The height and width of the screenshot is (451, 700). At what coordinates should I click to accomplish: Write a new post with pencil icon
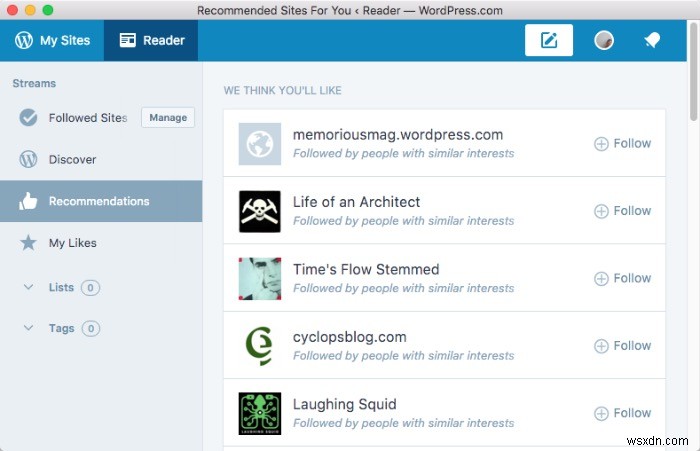click(549, 40)
